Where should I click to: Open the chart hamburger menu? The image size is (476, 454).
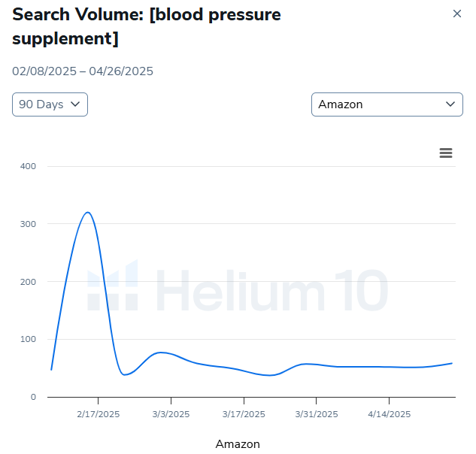coord(446,153)
